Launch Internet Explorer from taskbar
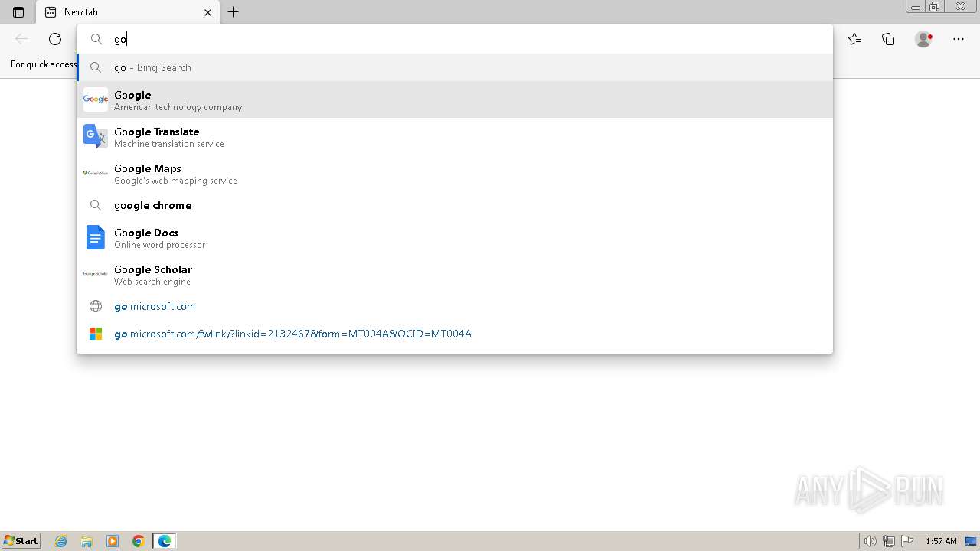980x551 pixels. [61, 541]
